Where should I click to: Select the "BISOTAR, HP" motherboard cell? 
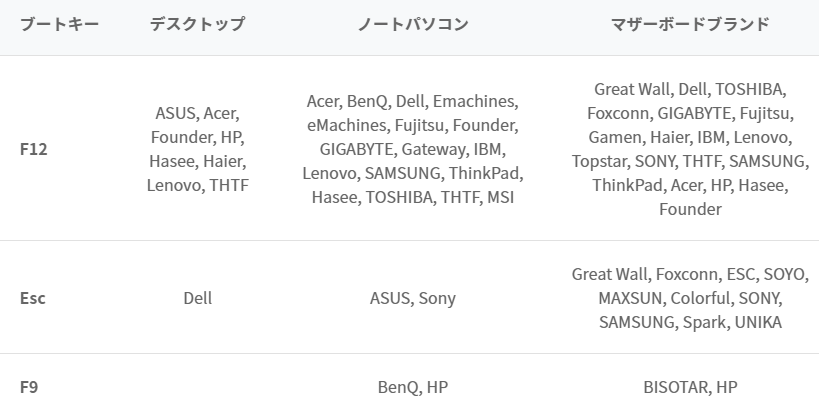click(x=690, y=386)
